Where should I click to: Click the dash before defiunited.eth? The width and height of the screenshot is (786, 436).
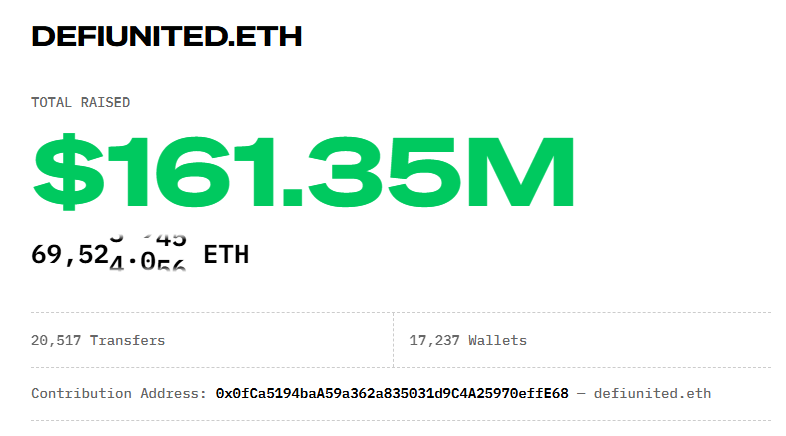click(581, 393)
